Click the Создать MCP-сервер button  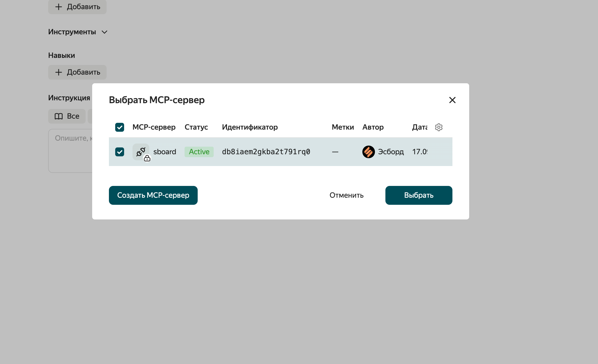[x=153, y=195]
